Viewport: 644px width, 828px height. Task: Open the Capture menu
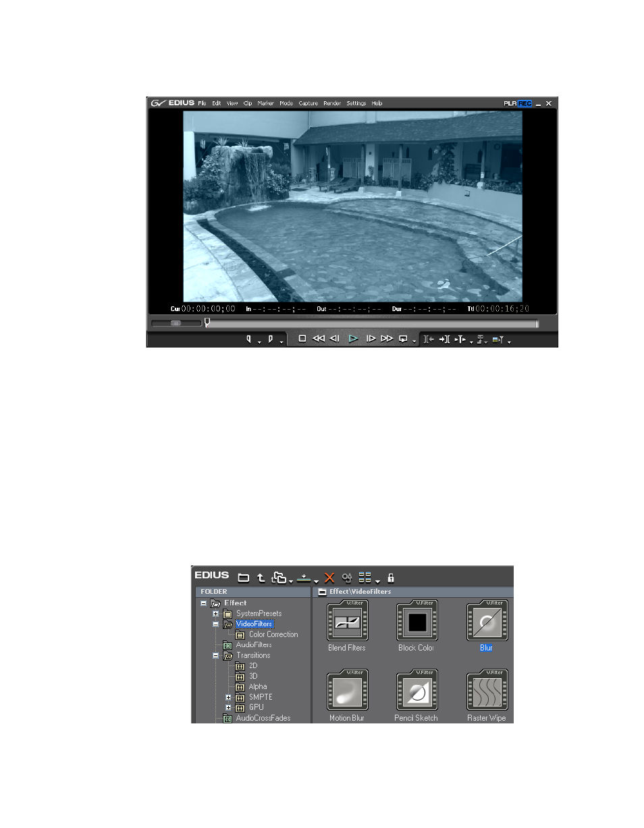[308, 103]
